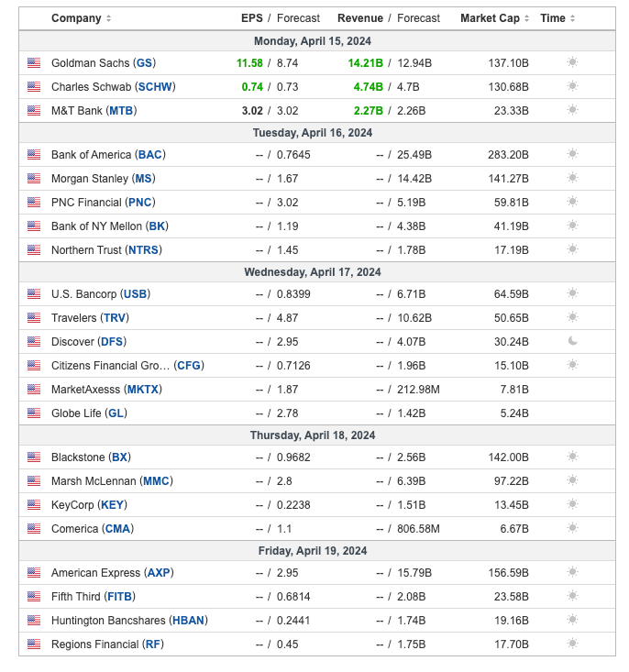Click the US flag icon beside Goldman Sachs

pyautogui.click(x=34, y=63)
